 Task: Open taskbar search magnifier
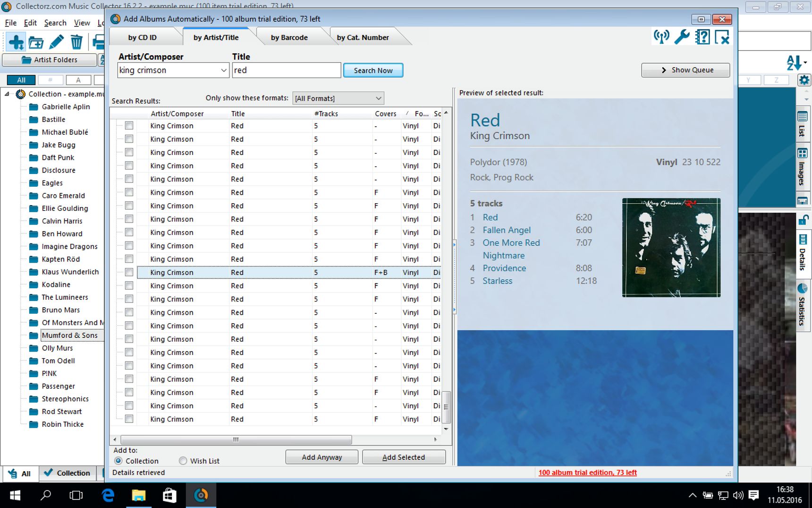tap(46, 495)
